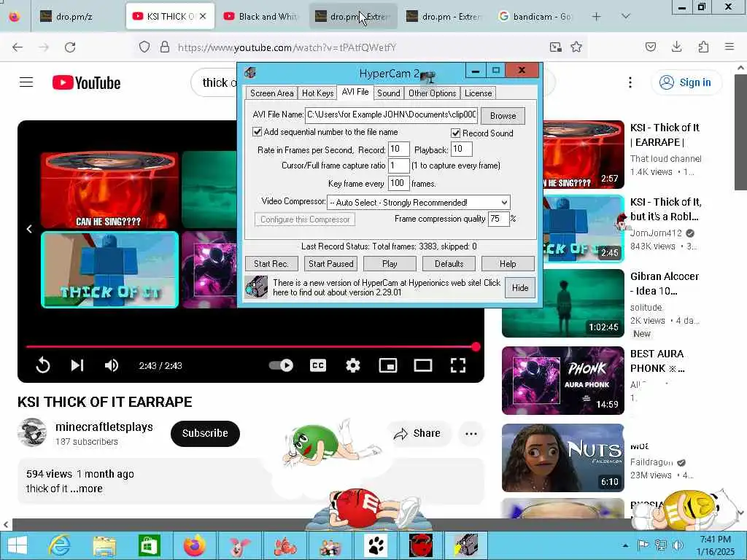Click the Key frame every field
Image resolution: width=747 pixels, height=560 pixels.
pos(398,183)
